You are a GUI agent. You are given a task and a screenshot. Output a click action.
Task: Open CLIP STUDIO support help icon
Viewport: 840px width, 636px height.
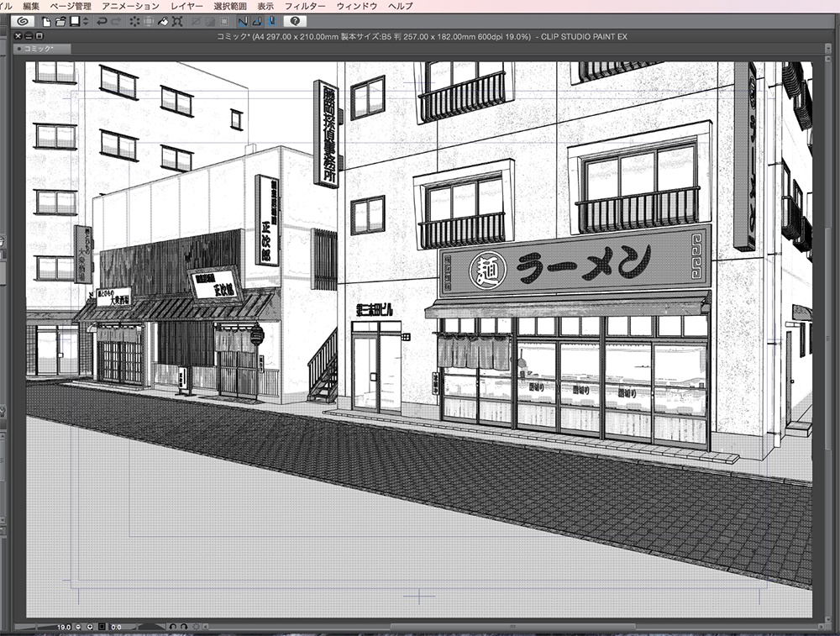tap(295, 22)
